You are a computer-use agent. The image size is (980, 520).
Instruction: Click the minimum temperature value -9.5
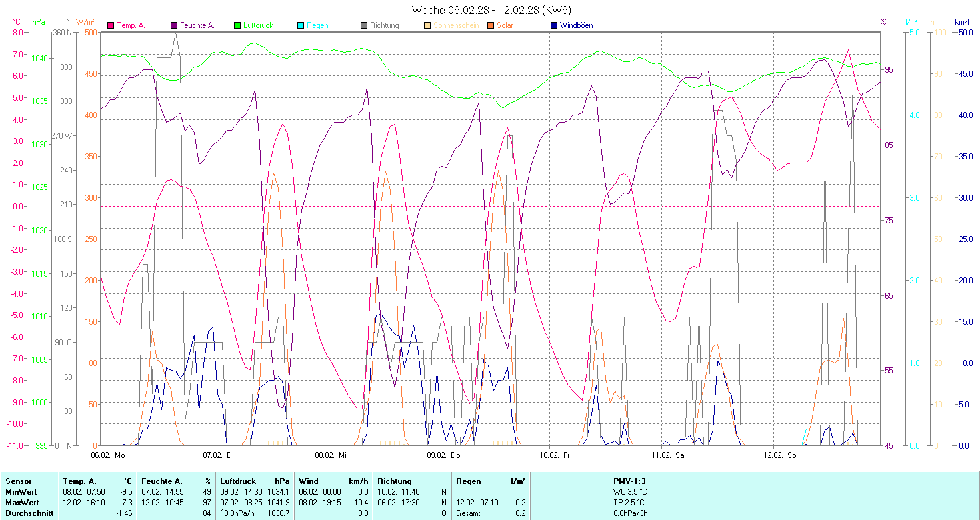(x=125, y=491)
